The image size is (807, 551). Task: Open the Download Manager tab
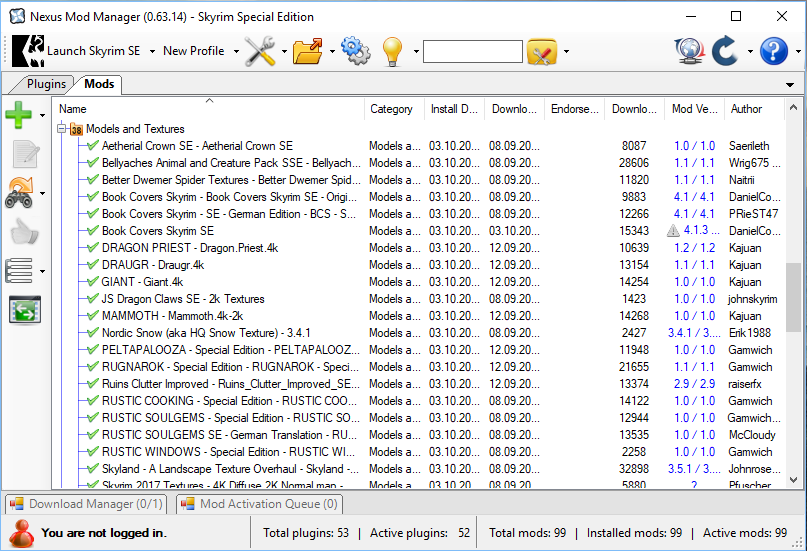tap(86, 504)
